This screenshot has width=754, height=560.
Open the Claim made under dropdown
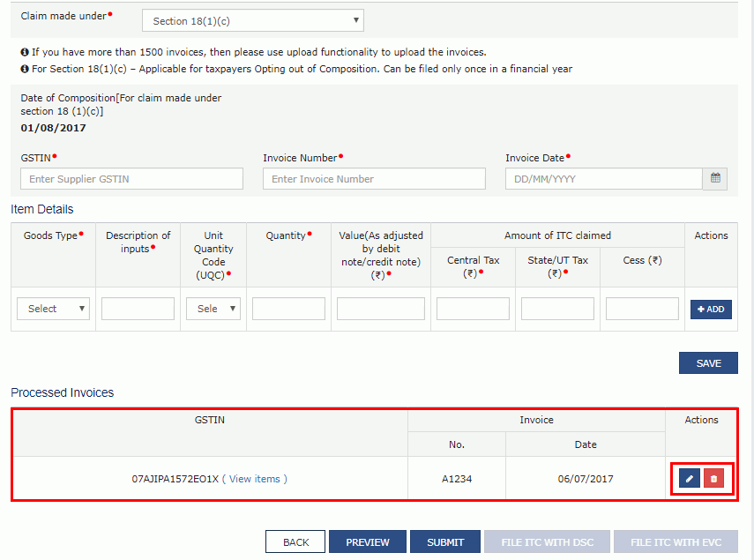pos(252,19)
